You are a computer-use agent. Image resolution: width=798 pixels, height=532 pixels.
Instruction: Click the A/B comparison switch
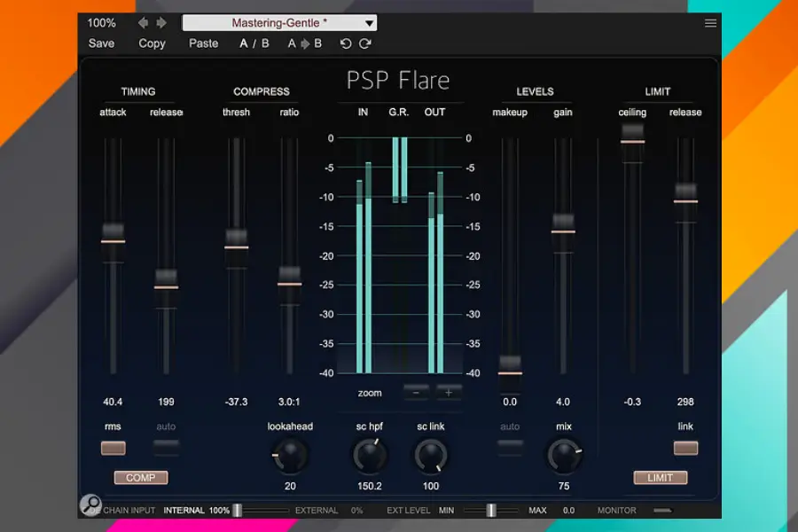[x=254, y=43]
